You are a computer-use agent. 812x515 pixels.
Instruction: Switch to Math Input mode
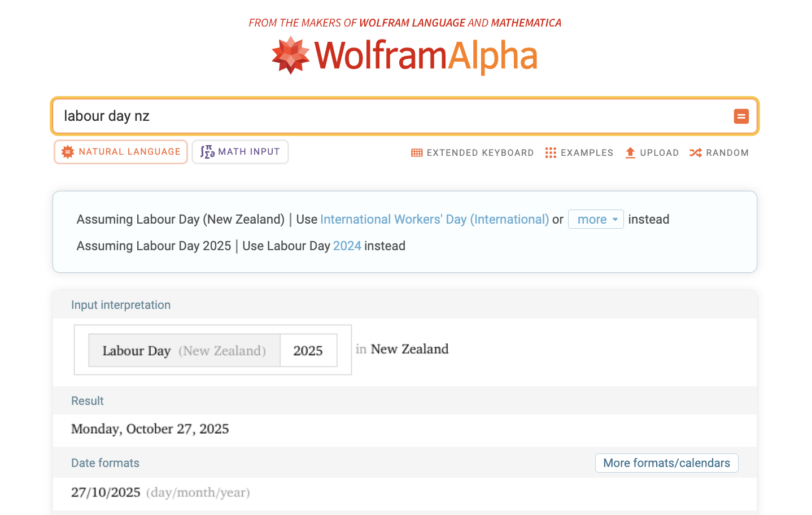[x=240, y=151]
